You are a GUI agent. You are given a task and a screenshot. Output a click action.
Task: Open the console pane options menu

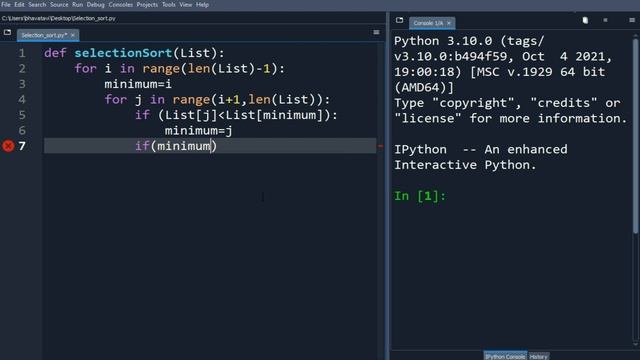[x=632, y=20]
